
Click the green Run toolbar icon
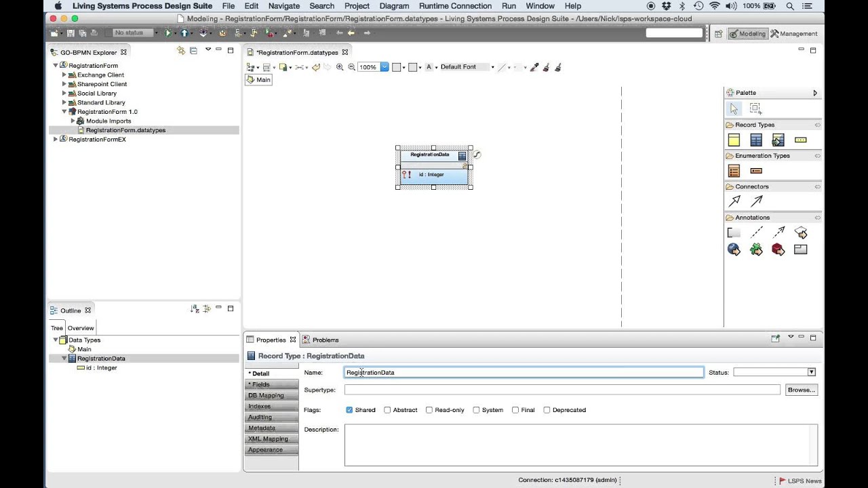click(x=168, y=33)
